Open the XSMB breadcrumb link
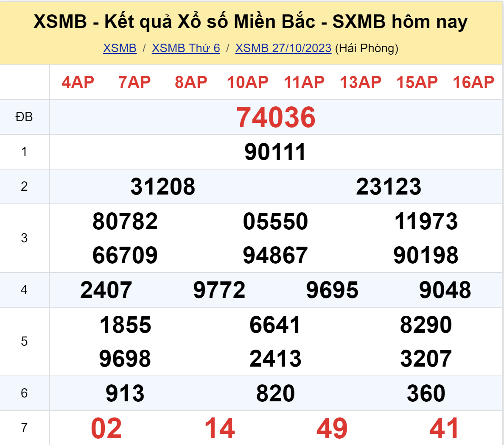504x445 pixels. (120, 48)
